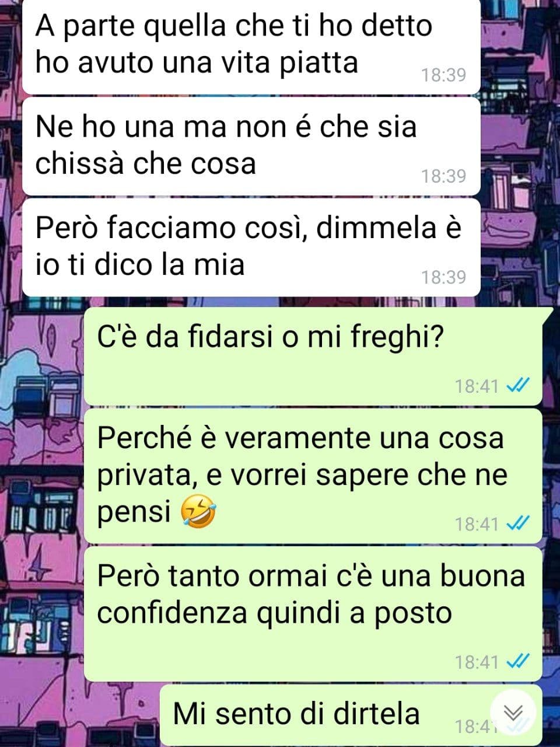560x747 pixels.
Task: Tap 18:41 timestamp on "C'è da fidarsi" message
Action: coord(477,386)
